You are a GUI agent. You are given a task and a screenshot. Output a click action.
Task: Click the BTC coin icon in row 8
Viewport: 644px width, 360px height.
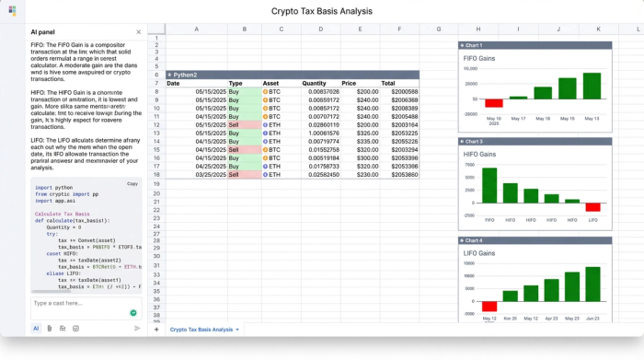(x=265, y=92)
